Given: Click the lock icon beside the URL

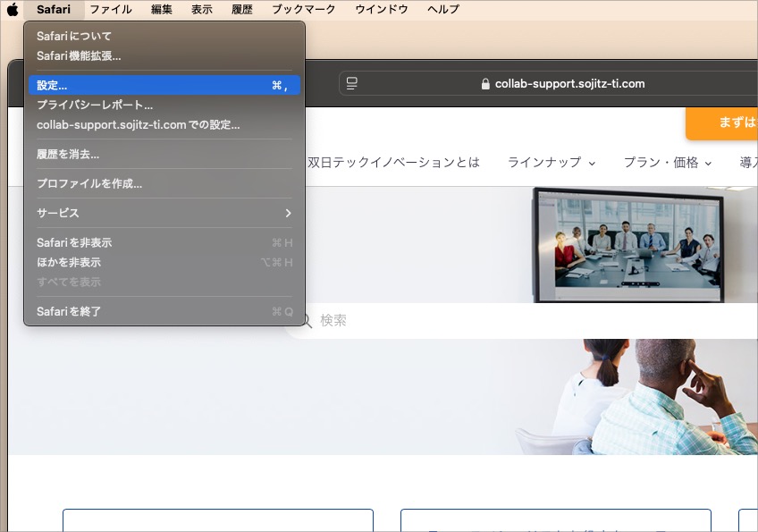Looking at the screenshot, I should click(485, 84).
